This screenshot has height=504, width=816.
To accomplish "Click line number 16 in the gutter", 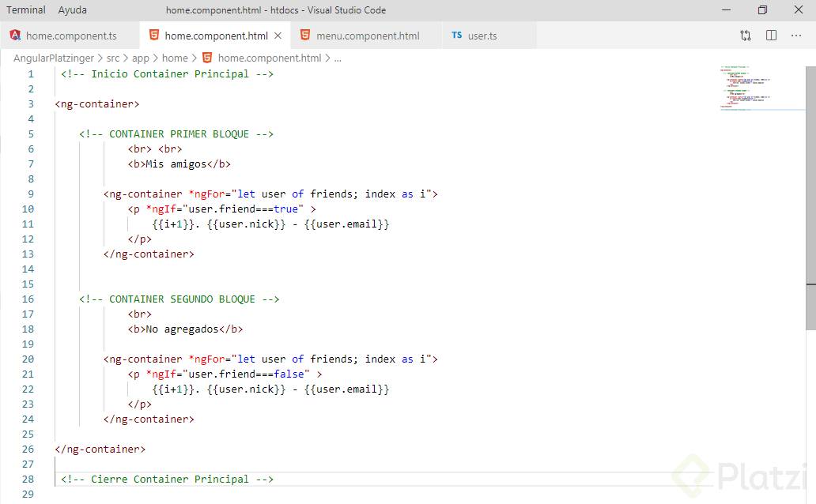I will 28,299.
